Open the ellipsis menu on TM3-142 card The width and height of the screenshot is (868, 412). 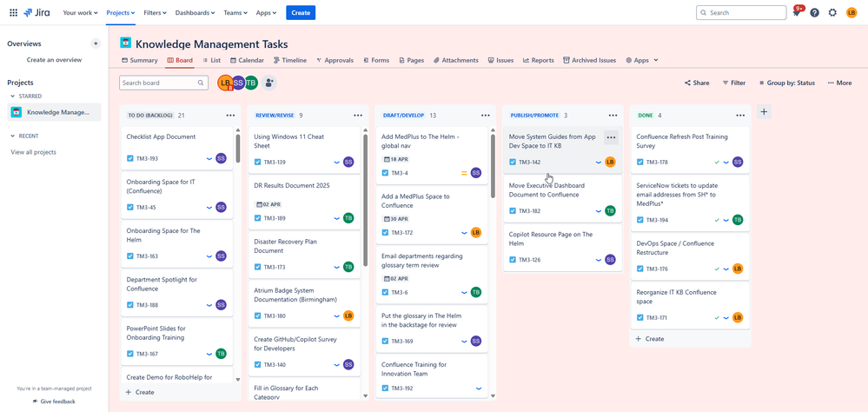point(611,137)
